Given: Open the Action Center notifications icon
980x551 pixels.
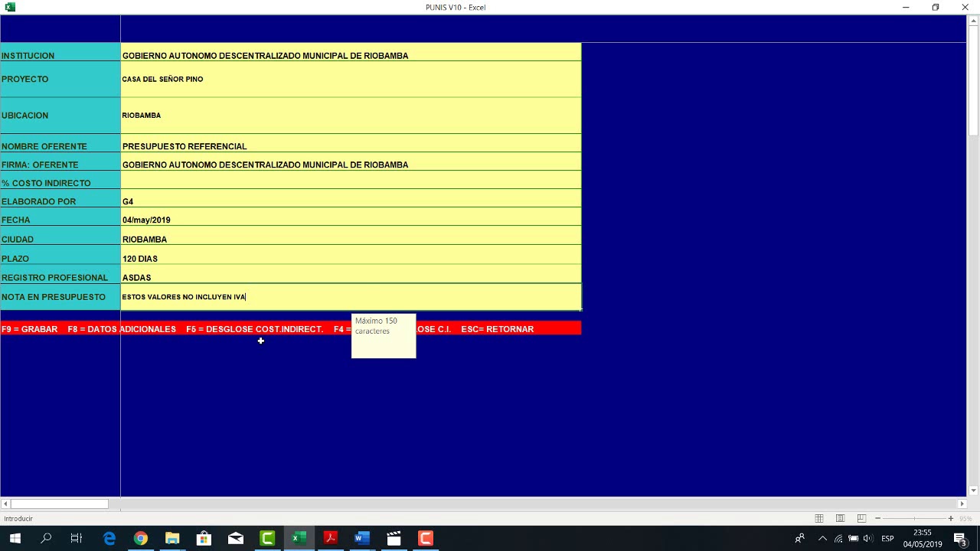Looking at the screenshot, I should 960,538.
